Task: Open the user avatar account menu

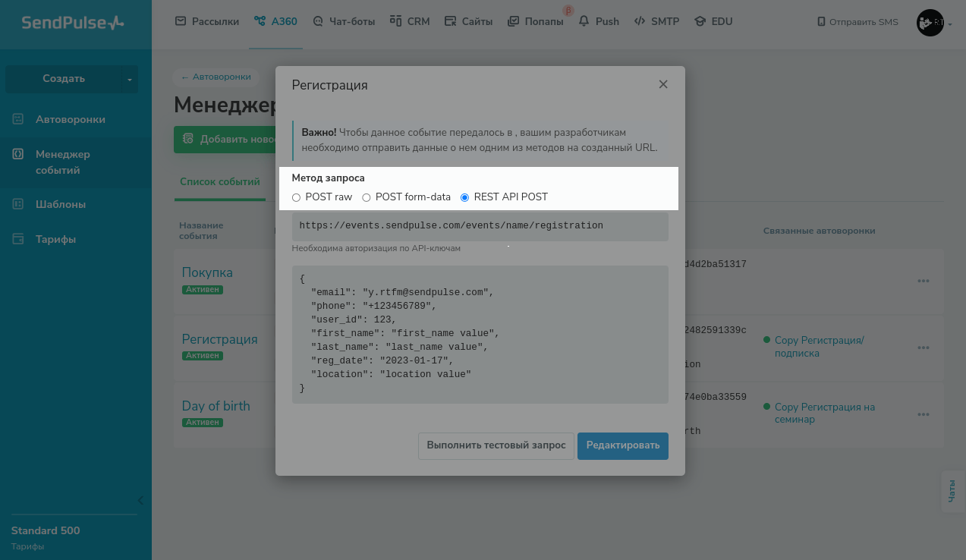Action: tap(931, 23)
